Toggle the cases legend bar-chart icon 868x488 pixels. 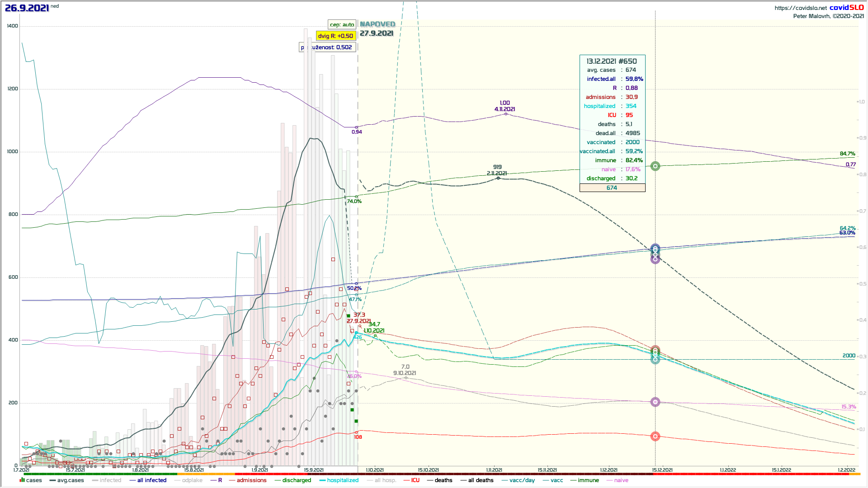pos(22,480)
